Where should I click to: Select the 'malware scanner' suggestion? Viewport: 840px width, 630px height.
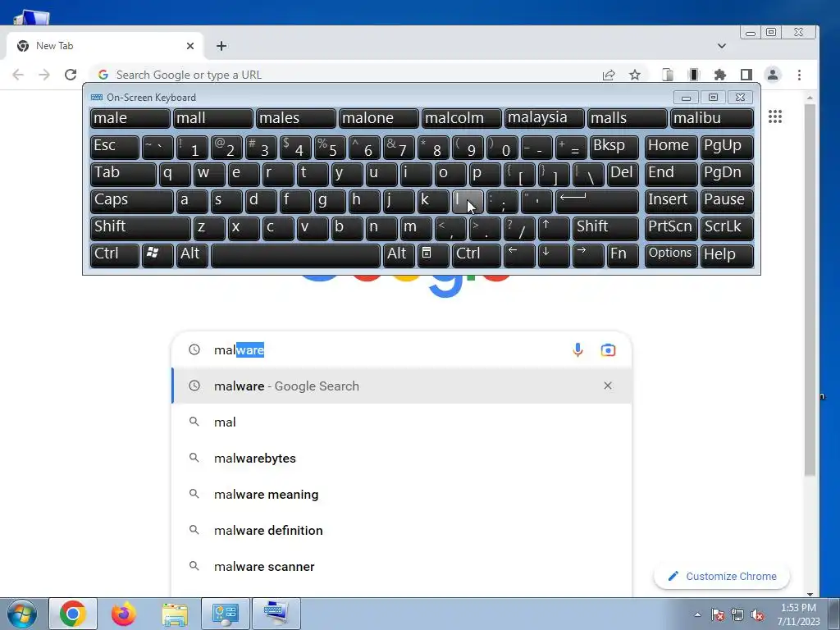click(x=402, y=566)
